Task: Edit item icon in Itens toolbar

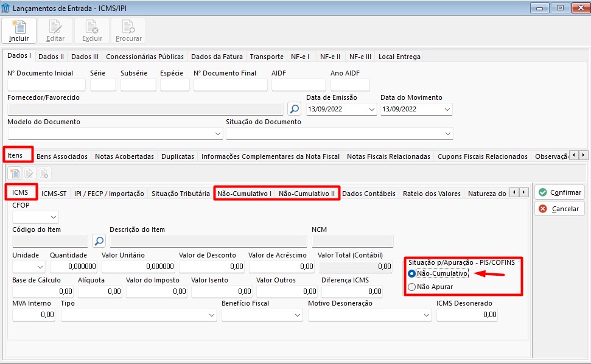Action: [x=29, y=173]
